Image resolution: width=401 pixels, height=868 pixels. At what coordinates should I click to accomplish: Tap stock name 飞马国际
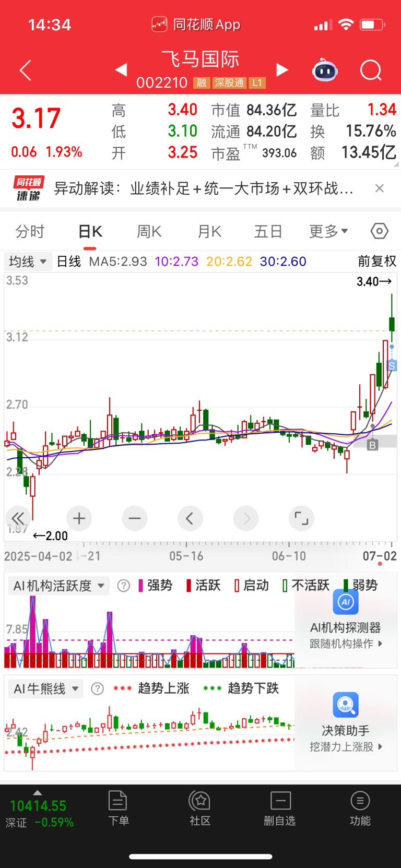coord(200,60)
